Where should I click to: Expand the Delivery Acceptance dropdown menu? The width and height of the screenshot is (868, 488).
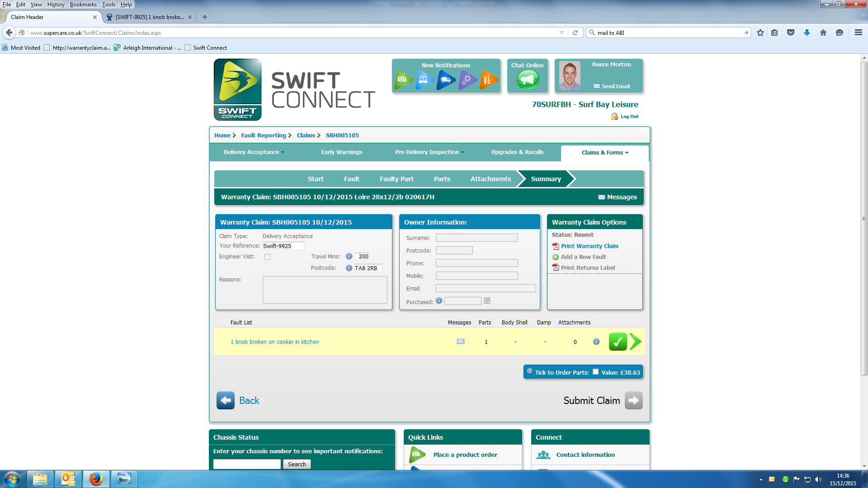254,152
